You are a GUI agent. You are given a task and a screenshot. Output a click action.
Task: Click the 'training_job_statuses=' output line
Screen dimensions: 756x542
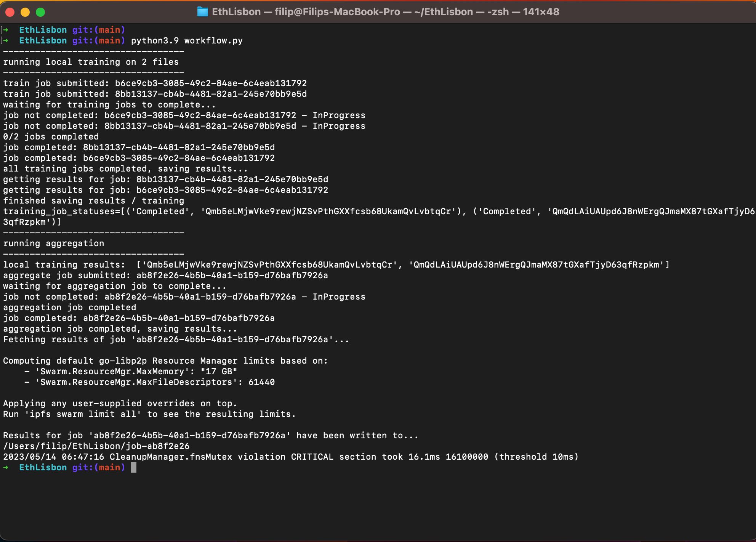click(x=379, y=211)
